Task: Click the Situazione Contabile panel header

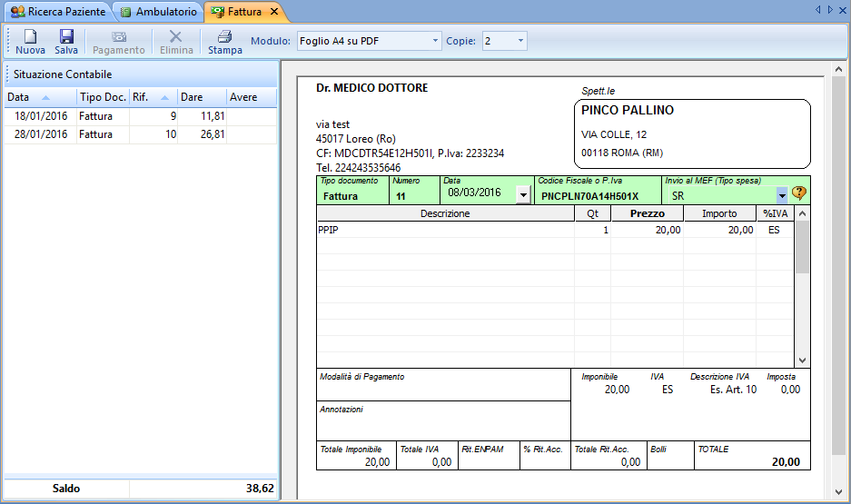Action: pos(141,74)
